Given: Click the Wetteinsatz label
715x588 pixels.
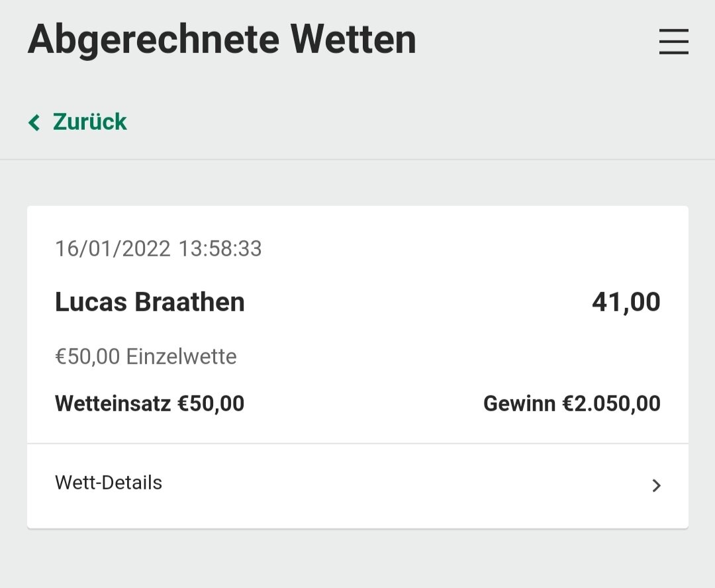Looking at the screenshot, I should [x=113, y=404].
